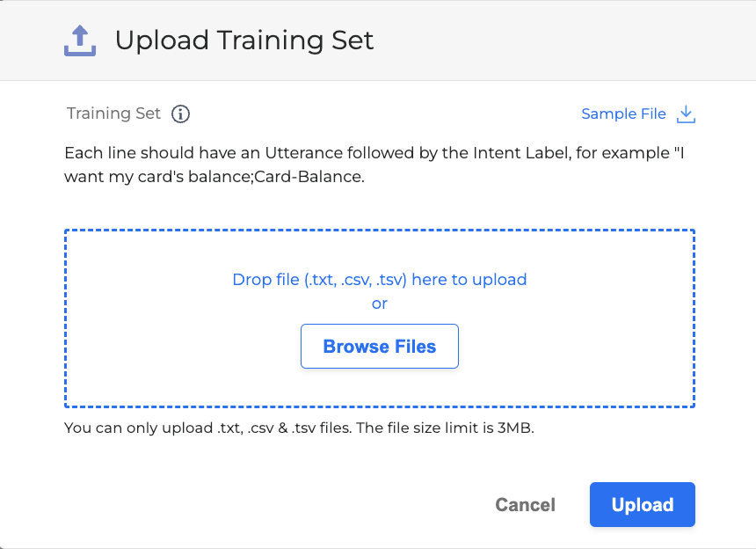Open the Sample File link
The width and height of the screenshot is (756, 549).
623,113
